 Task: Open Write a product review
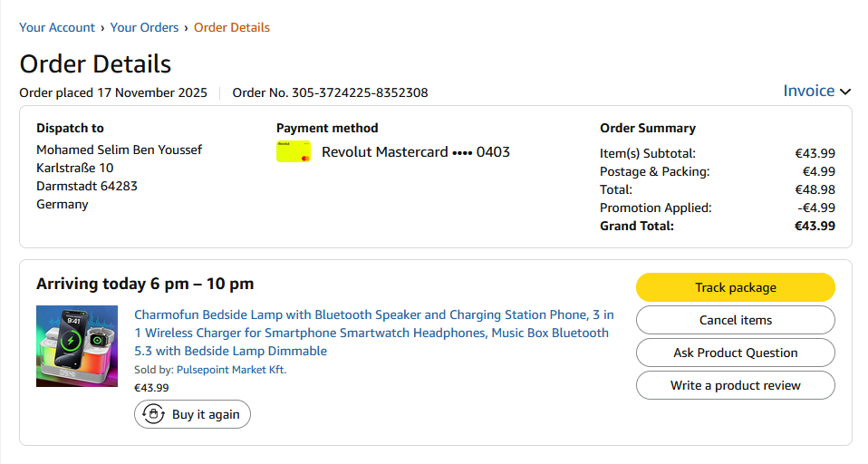point(735,385)
